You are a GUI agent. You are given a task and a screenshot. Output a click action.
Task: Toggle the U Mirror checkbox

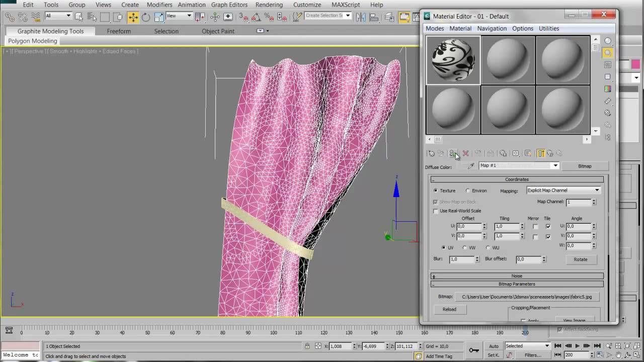535,227
